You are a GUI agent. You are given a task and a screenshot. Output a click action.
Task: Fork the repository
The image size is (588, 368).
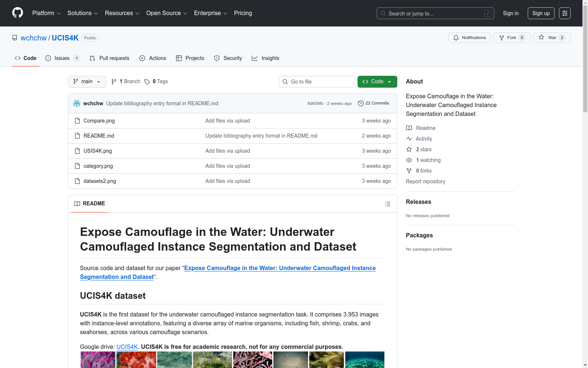click(x=512, y=38)
